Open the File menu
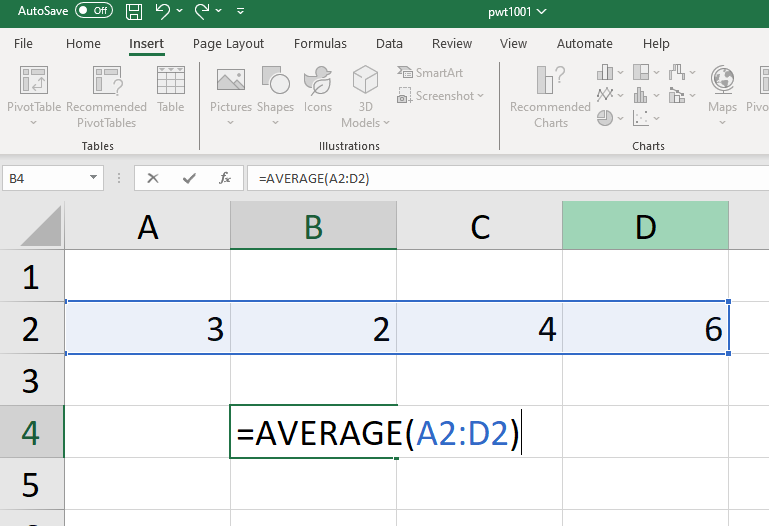769x526 pixels. pyautogui.click(x=23, y=44)
